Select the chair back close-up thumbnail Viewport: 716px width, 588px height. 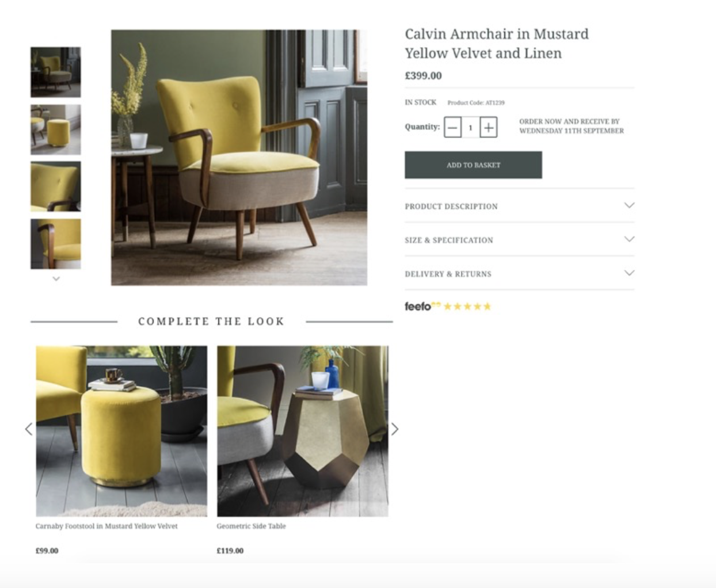[56, 186]
